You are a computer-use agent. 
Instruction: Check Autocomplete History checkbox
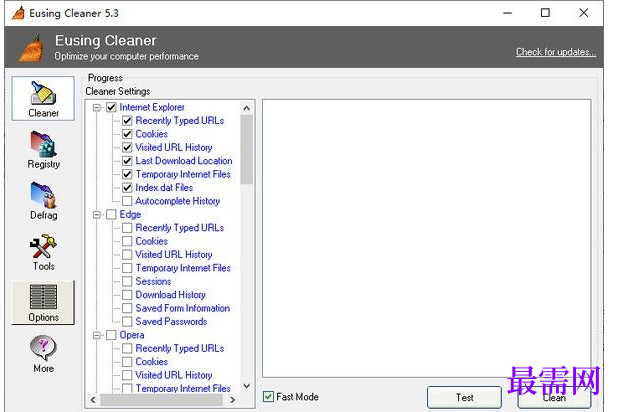[x=127, y=201]
